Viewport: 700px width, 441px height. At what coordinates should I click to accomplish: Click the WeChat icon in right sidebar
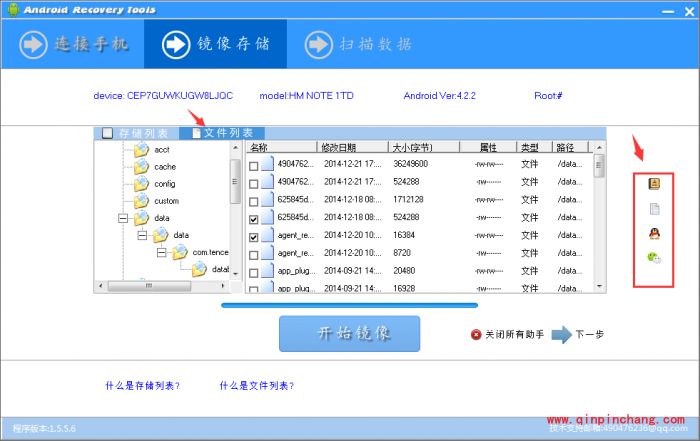(655, 258)
